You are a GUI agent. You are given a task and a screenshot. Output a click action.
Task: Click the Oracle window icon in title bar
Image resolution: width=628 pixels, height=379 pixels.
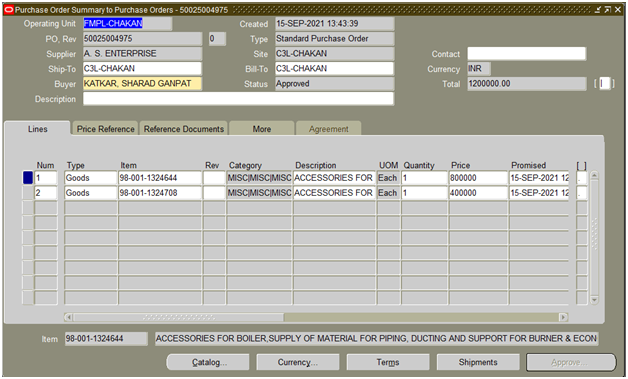[8, 10]
